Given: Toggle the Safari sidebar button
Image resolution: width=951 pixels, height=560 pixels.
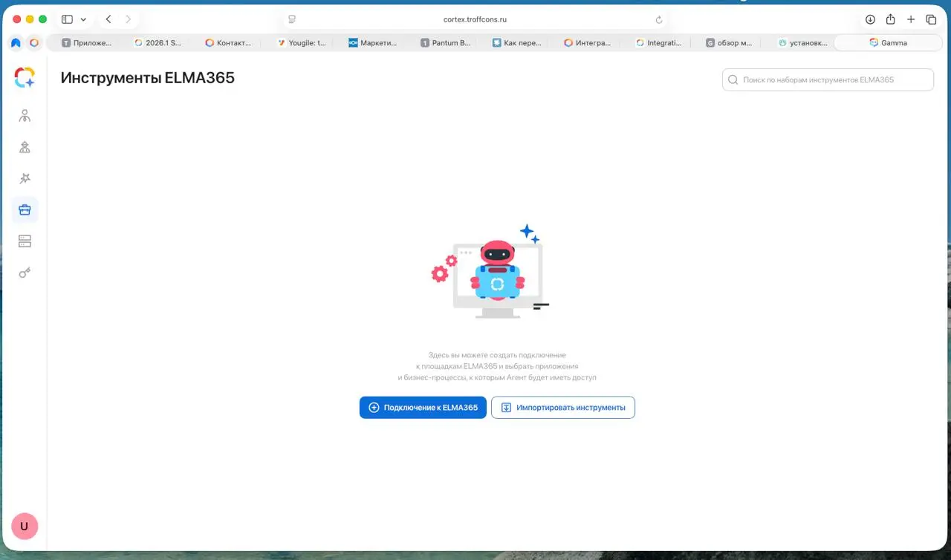Looking at the screenshot, I should [67, 19].
